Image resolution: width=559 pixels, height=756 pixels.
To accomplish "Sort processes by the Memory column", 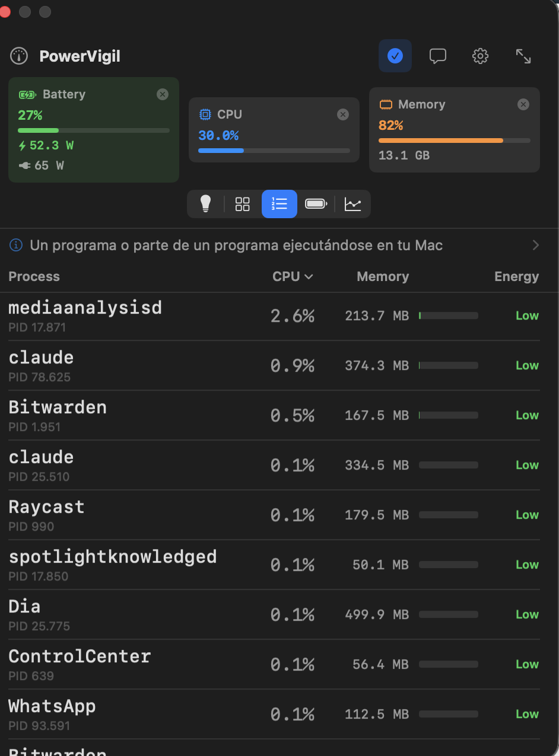I will pos(383,276).
